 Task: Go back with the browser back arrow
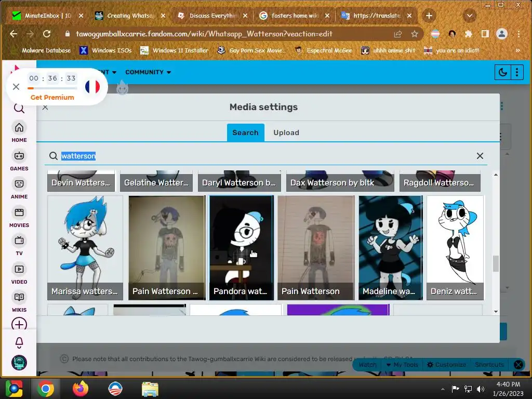click(14, 34)
